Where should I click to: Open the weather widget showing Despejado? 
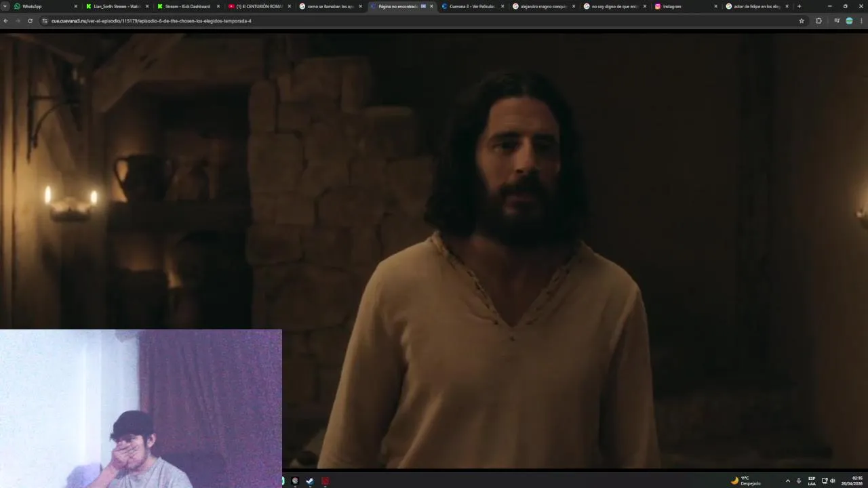[x=746, y=481]
